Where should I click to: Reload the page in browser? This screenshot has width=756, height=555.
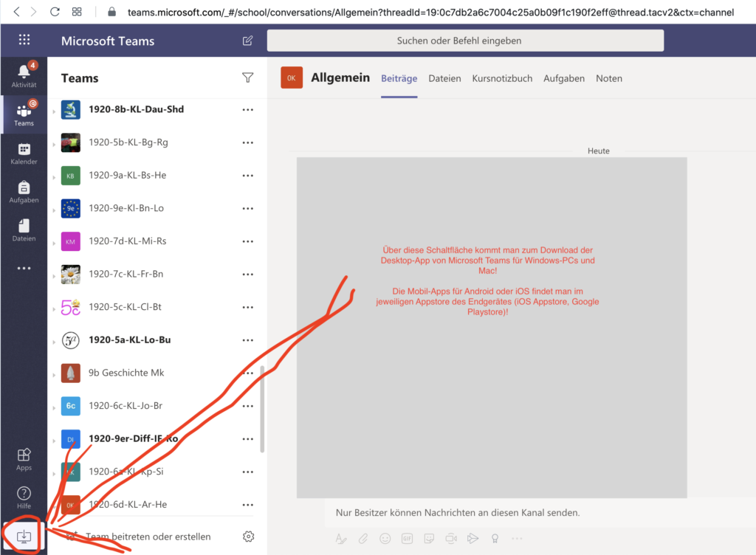click(55, 12)
